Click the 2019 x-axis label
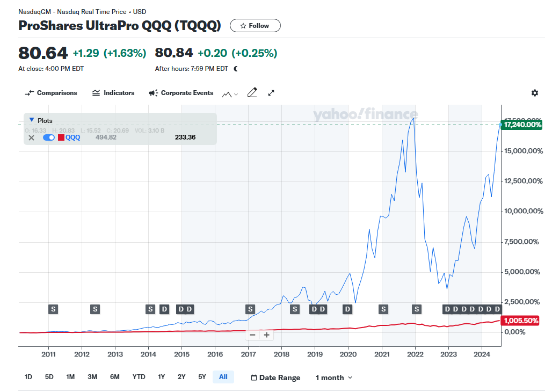The height and width of the screenshot is (392, 552). pos(315,354)
